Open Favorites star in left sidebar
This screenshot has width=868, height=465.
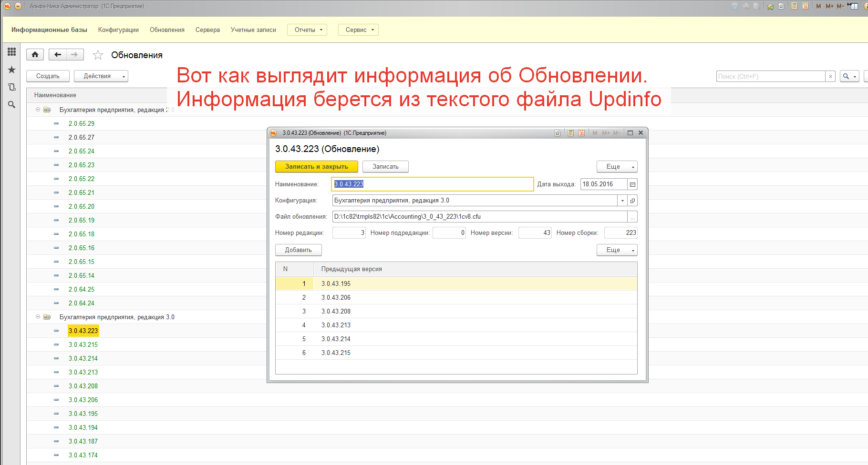12,70
